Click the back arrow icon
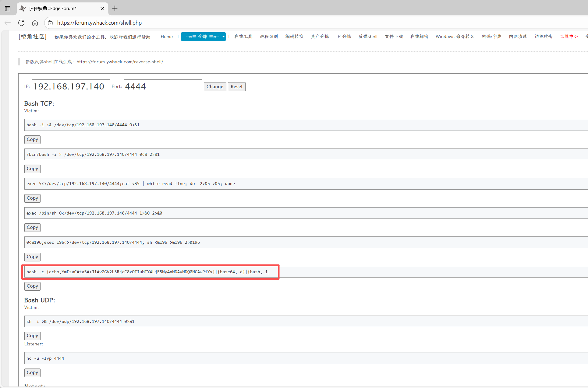Image resolution: width=588 pixels, height=388 pixels. 8,23
